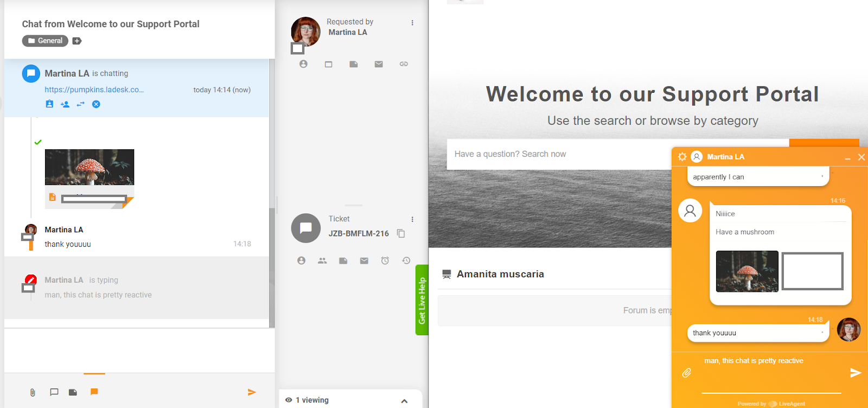This screenshot has width=868, height=408.
Task: Open the Ticket three-dot menu
Action: (412, 219)
